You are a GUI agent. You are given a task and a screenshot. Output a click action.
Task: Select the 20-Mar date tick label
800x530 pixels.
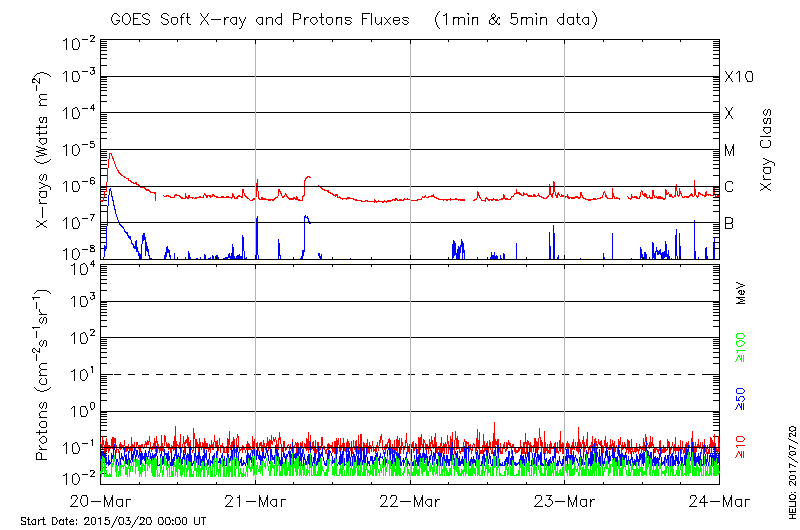pyautogui.click(x=101, y=502)
